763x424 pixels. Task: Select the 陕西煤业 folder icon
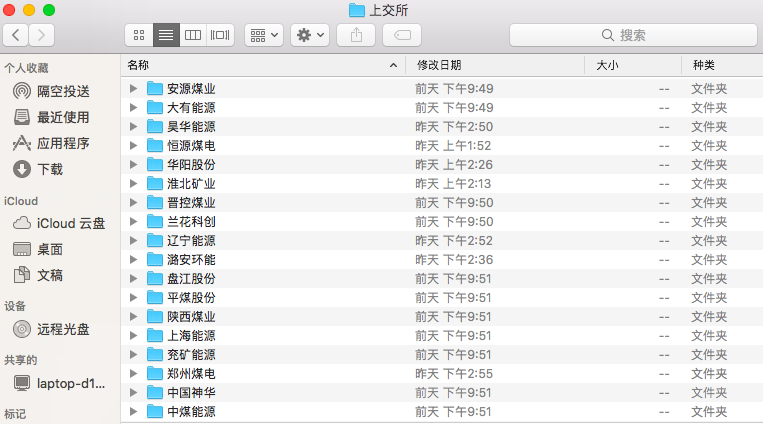tap(155, 316)
